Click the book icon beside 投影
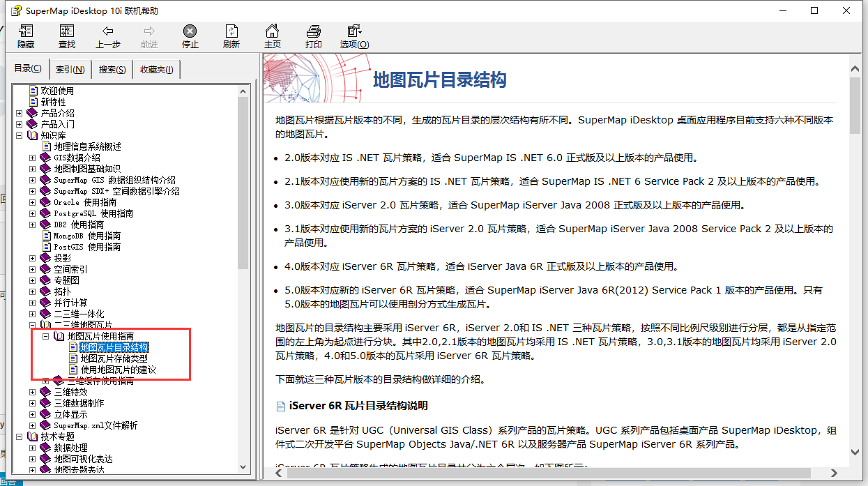 tap(46, 258)
